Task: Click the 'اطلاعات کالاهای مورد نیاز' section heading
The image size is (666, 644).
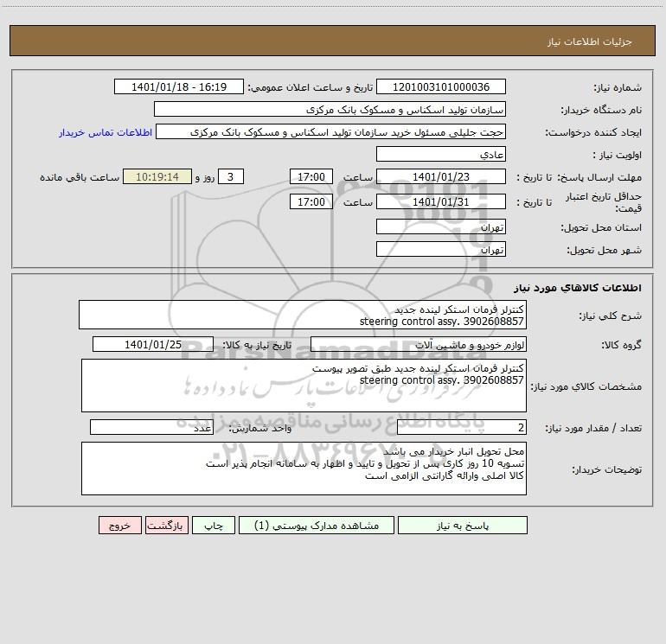Action: click(x=578, y=288)
